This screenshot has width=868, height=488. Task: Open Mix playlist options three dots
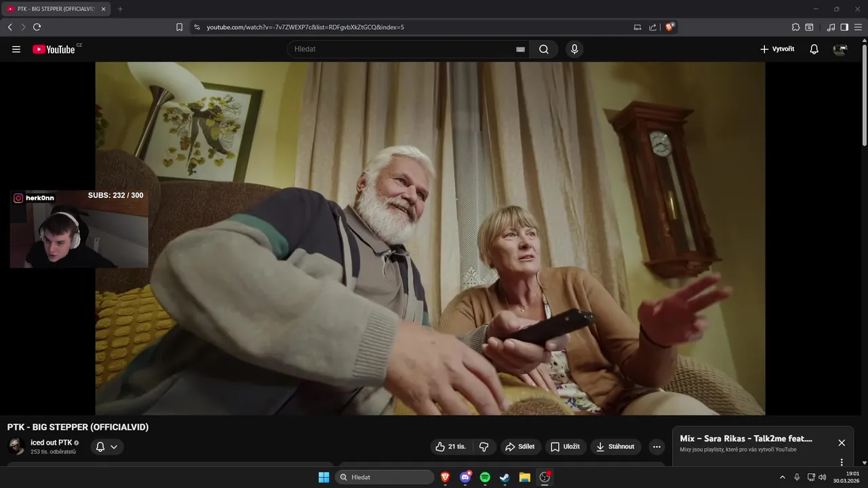[x=842, y=462]
